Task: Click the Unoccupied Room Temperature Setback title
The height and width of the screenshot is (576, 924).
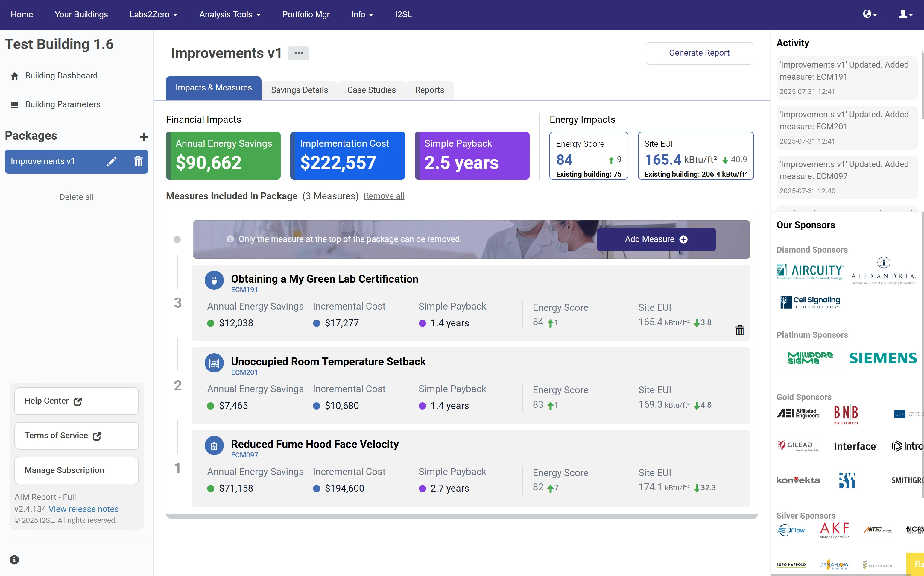Action: point(328,362)
